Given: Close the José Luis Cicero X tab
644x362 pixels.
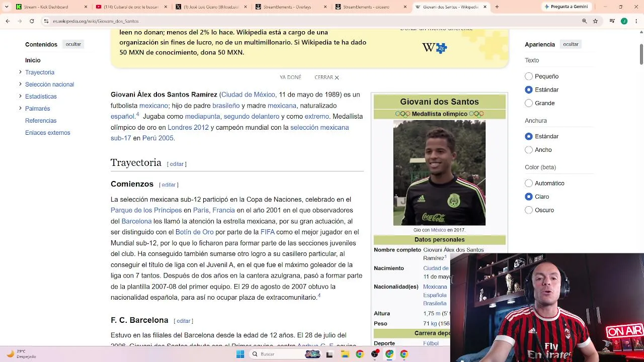Looking at the screenshot, I should click(246, 7).
